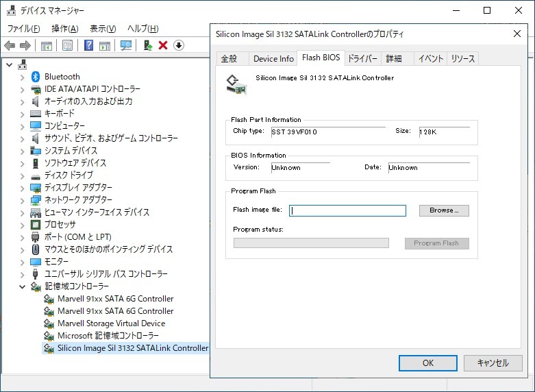535x392 pixels.
Task: Switch to the ドライバー tab
Action: (362, 59)
